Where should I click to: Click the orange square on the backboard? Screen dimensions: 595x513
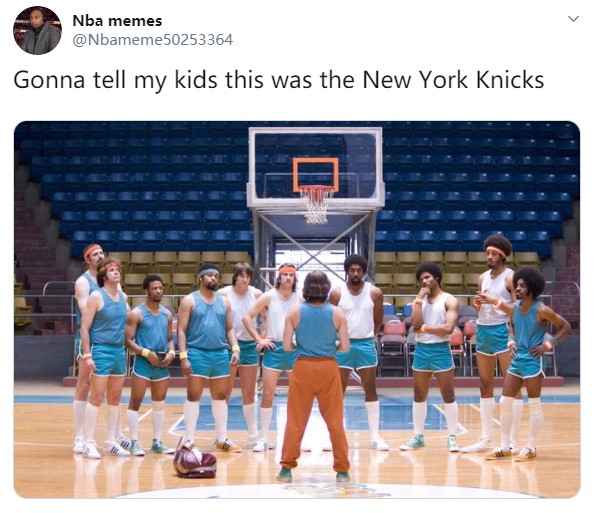316,175
